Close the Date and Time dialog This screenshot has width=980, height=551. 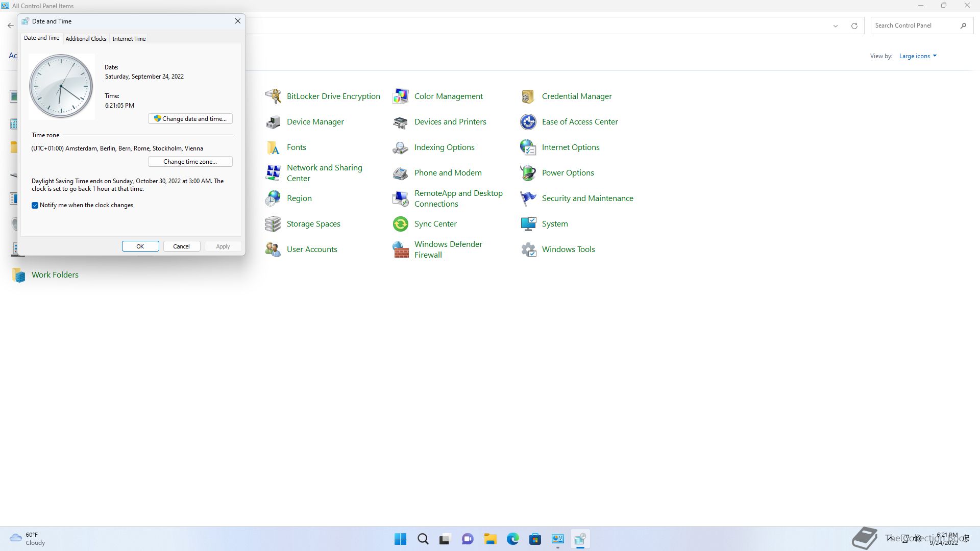tap(237, 21)
